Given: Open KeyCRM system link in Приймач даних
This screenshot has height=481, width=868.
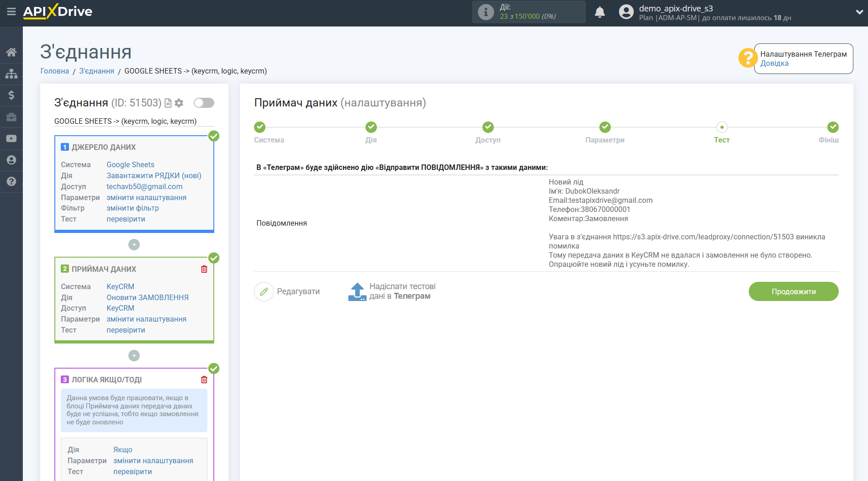Looking at the screenshot, I should 121,286.
